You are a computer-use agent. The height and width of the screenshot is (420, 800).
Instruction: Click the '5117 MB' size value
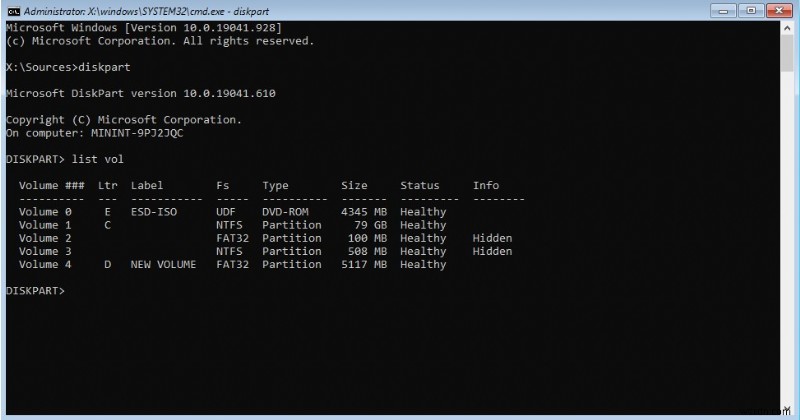pos(364,264)
